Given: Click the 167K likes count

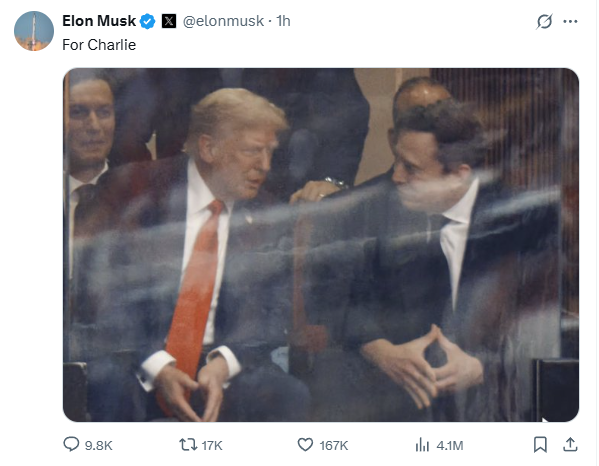Looking at the screenshot, I should 333,445.
